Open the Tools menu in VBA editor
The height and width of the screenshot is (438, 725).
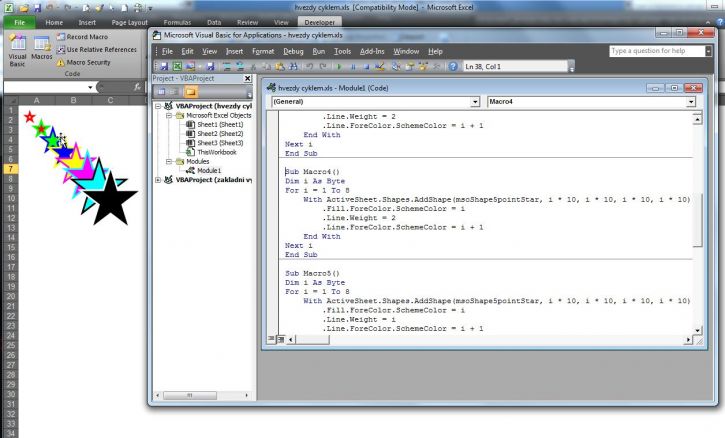(342, 51)
